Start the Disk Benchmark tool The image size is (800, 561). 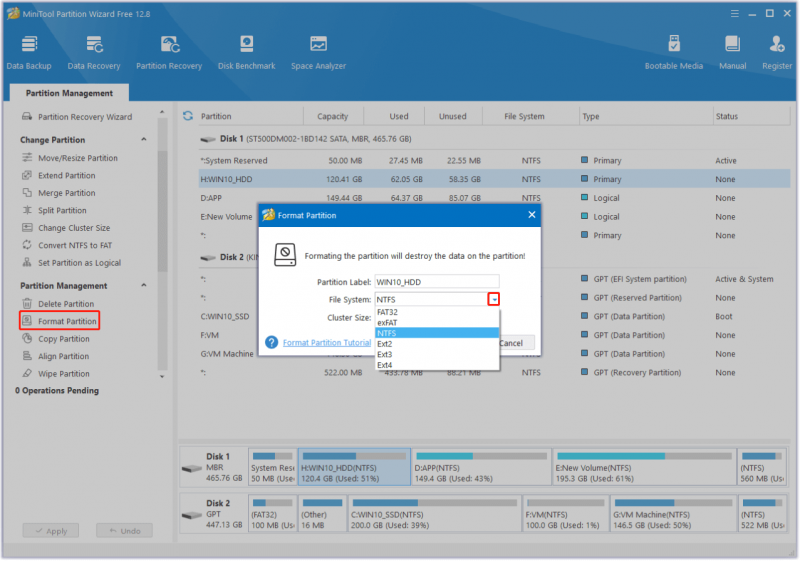click(x=246, y=53)
